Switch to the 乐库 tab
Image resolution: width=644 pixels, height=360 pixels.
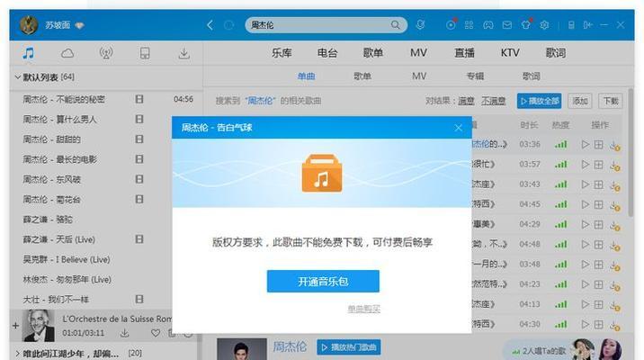coord(282,53)
